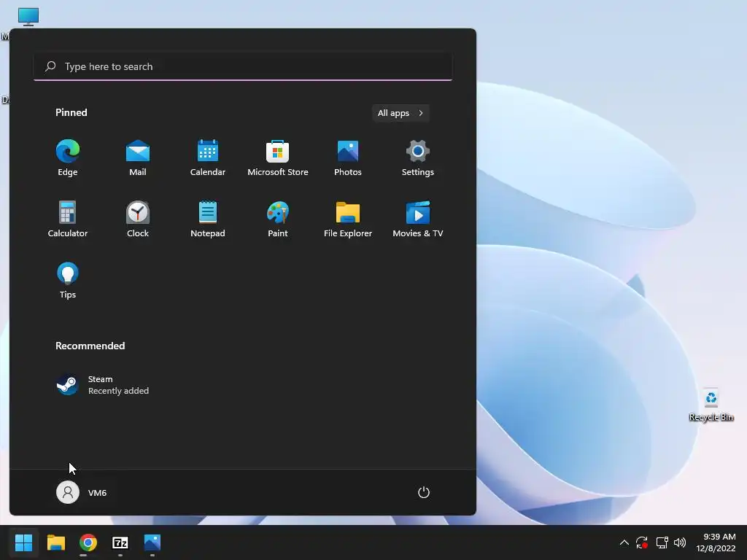Open the Edge browser pinned app

coord(68,158)
